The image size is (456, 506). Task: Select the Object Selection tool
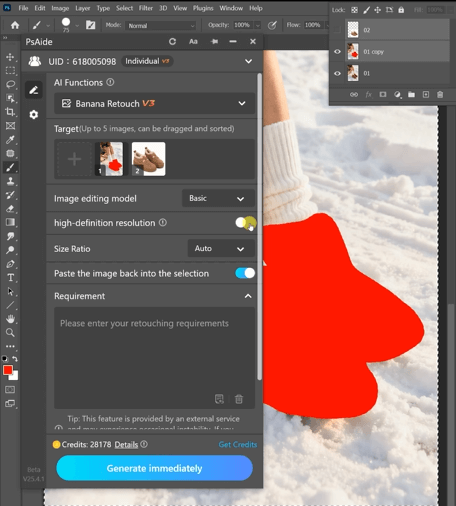(x=10, y=98)
